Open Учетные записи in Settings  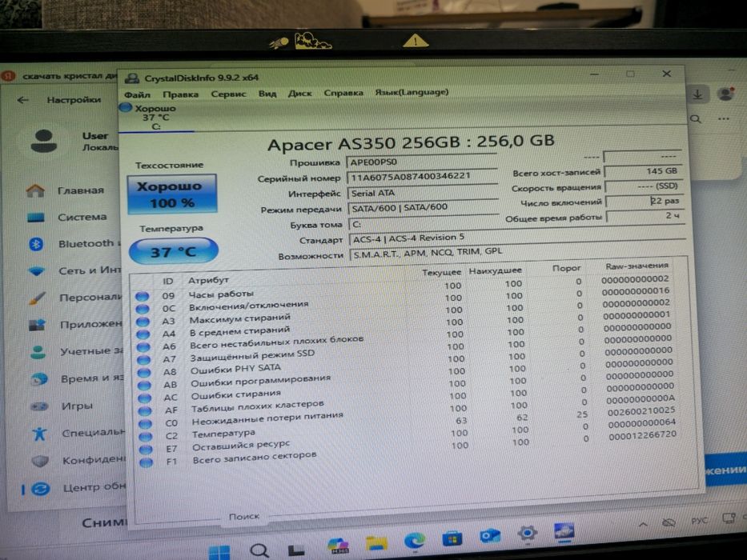pyautogui.click(x=76, y=352)
